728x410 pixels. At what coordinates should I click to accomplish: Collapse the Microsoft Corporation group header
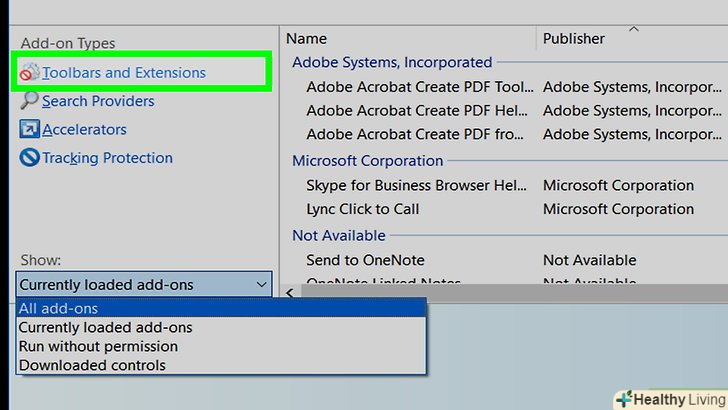pyautogui.click(x=367, y=161)
